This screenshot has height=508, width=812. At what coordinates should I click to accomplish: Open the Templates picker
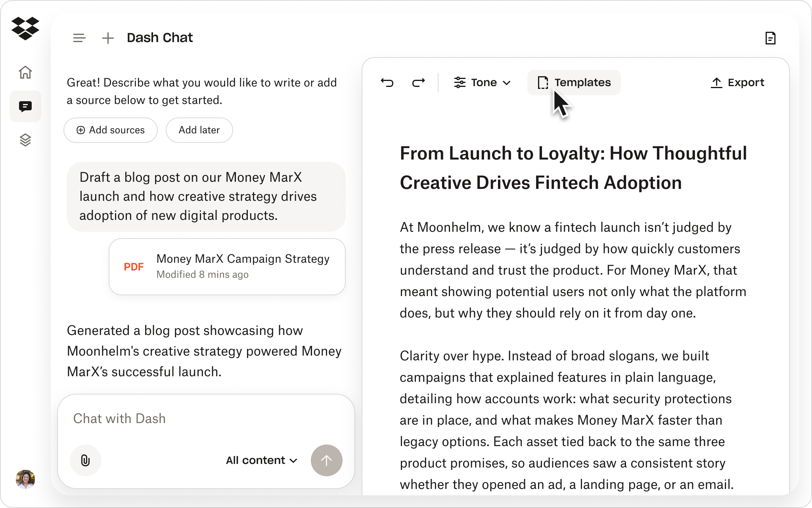click(x=574, y=83)
